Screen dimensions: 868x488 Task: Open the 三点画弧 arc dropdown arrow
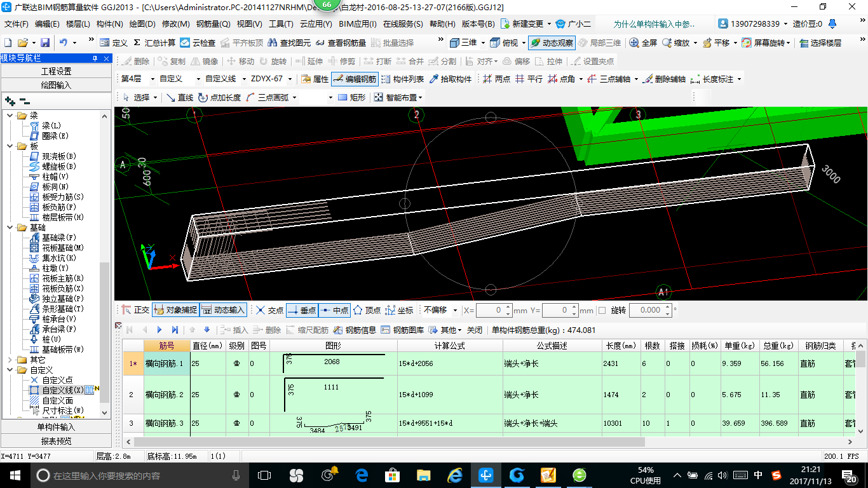295,97
